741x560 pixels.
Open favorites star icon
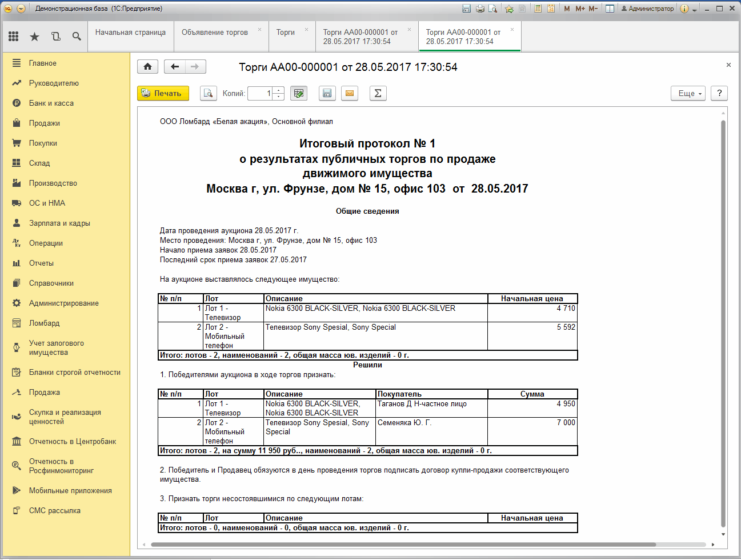35,36
